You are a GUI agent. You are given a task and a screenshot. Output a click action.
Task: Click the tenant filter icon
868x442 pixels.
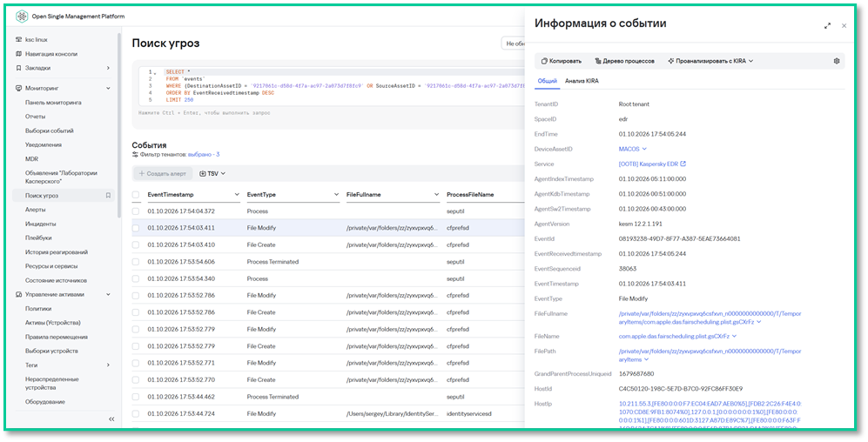pos(135,155)
